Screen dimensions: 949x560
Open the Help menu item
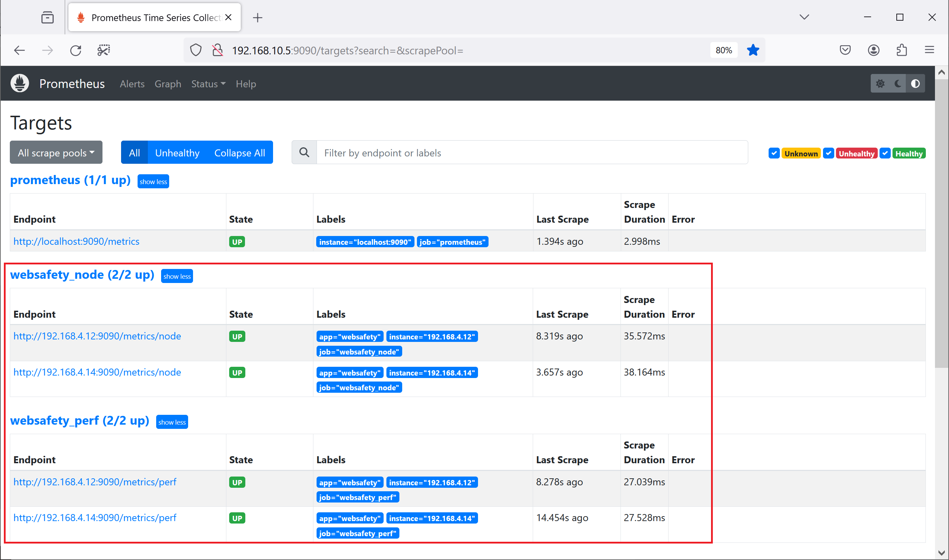246,84
